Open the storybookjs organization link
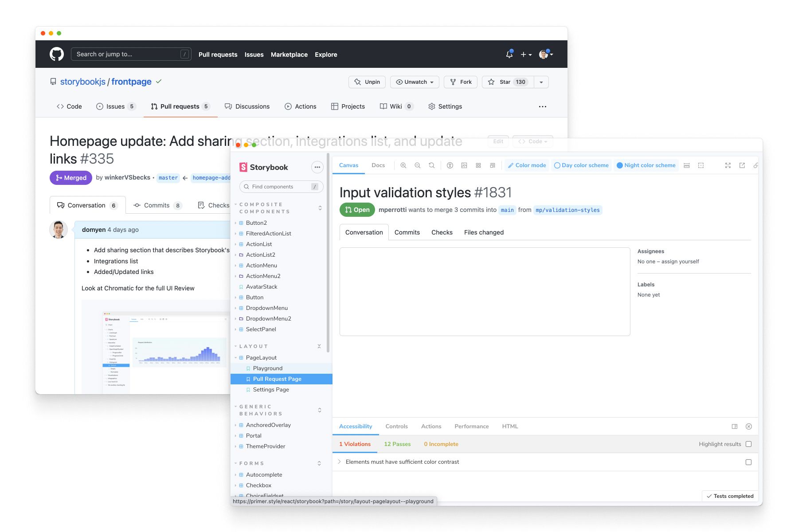 pos(83,82)
